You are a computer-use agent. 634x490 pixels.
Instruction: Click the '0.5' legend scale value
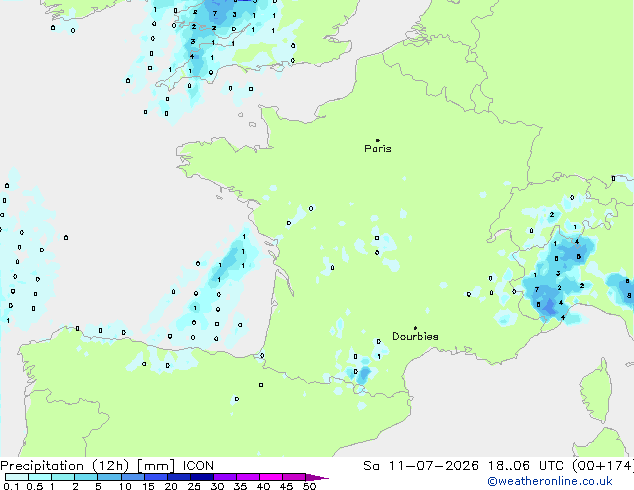click(x=35, y=486)
